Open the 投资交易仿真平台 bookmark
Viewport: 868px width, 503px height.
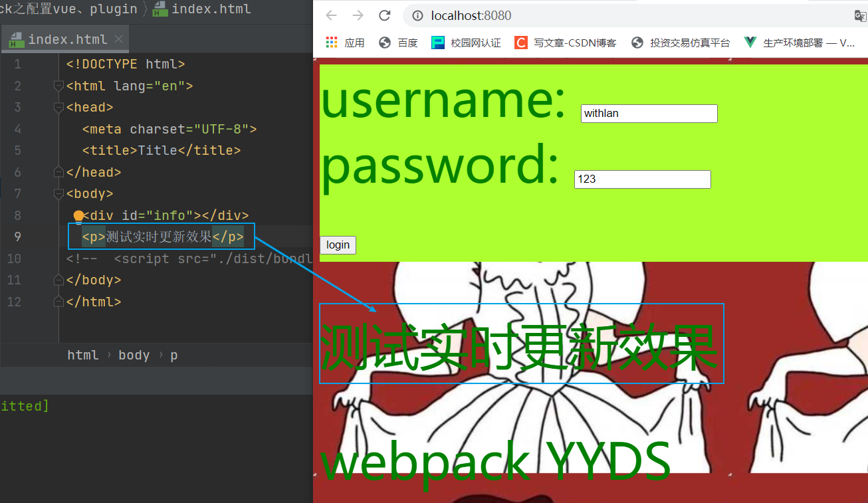[x=681, y=43]
